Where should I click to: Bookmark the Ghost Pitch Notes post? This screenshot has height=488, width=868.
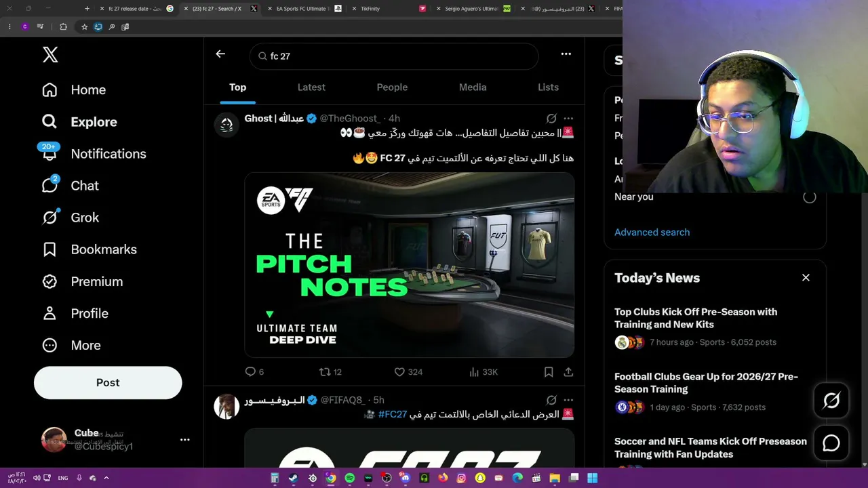pyautogui.click(x=549, y=371)
